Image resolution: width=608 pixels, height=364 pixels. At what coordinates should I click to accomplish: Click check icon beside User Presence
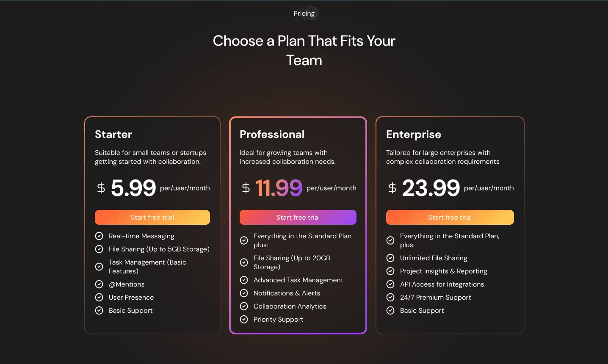[99, 298]
